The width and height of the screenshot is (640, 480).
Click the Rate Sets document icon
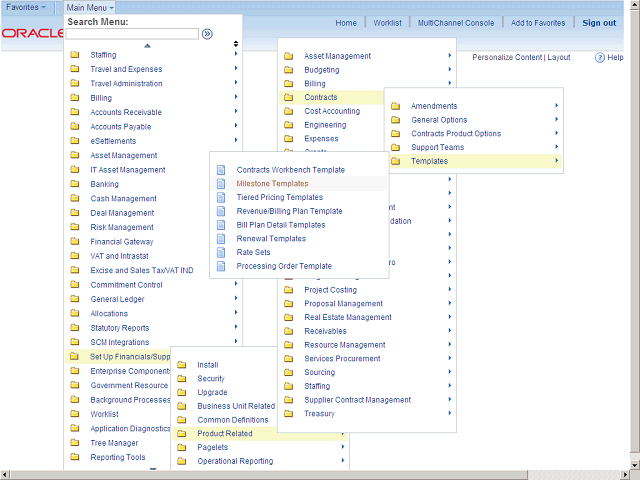(x=222, y=253)
